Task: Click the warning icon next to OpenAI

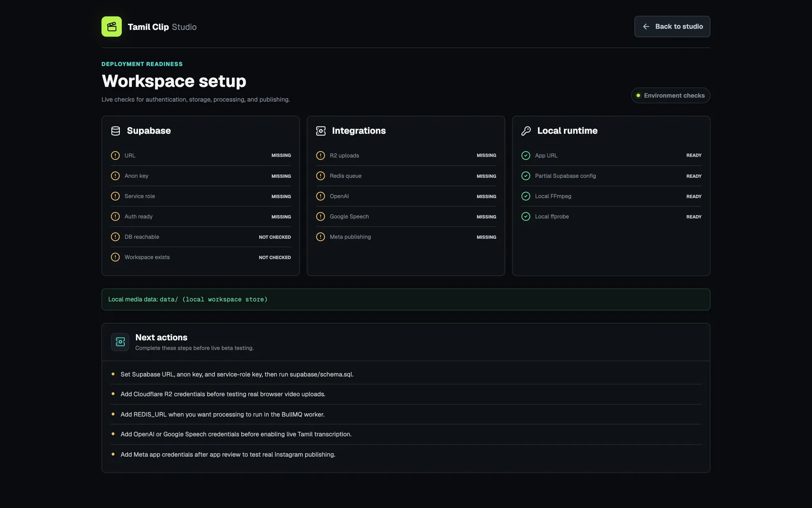Action: pyautogui.click(x=320, y=196)
